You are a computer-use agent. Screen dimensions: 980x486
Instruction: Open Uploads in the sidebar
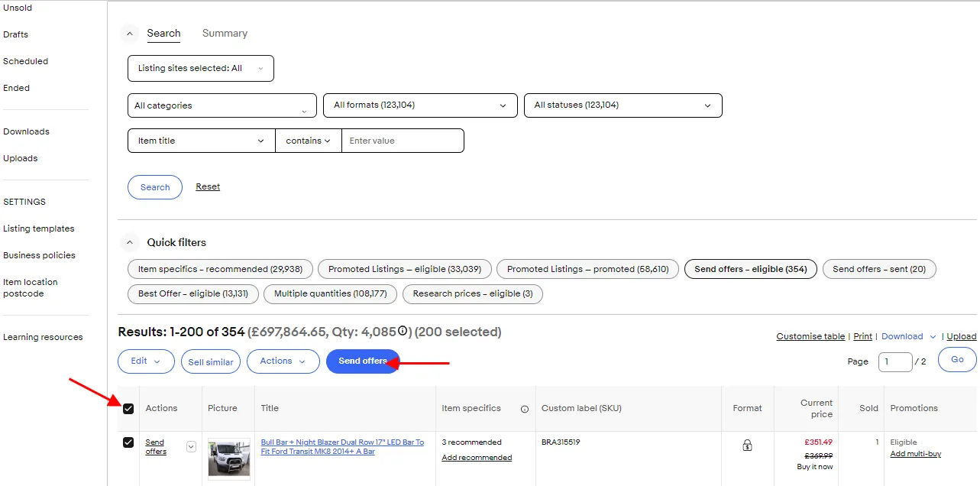click(x=21, y=158)
